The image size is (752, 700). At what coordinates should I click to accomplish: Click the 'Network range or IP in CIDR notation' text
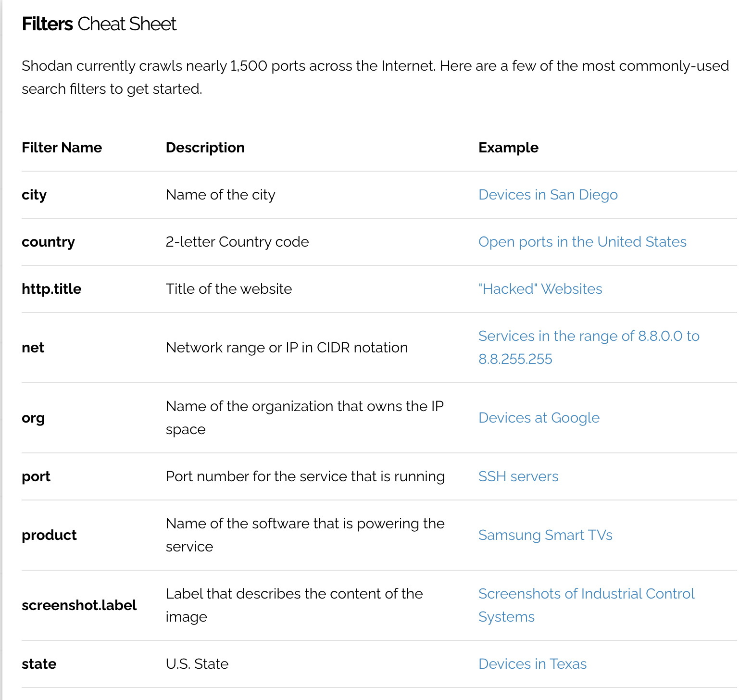click(x=287, y=348)
